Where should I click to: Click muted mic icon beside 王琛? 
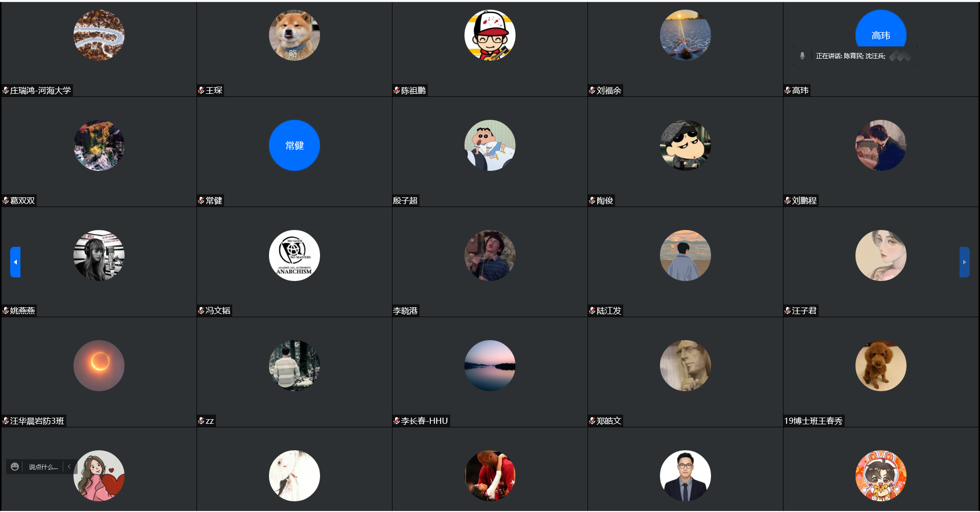coord(201,90)
